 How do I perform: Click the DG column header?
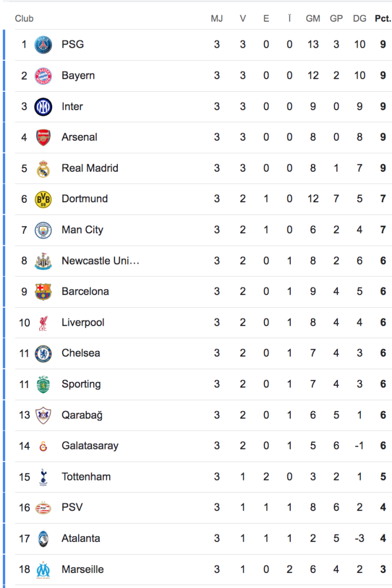pyautogui.click(x=360, y=18)
